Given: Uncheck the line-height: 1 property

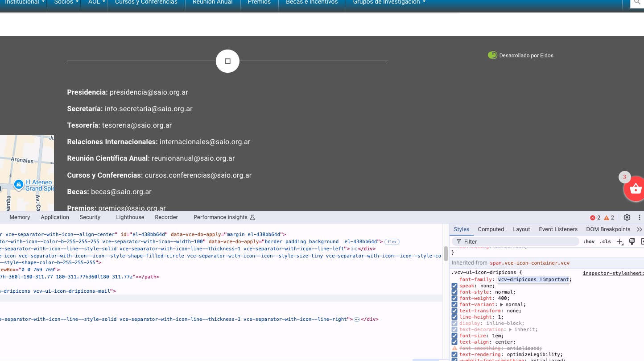Looking at the screenshot, I should tap(454, 317).
